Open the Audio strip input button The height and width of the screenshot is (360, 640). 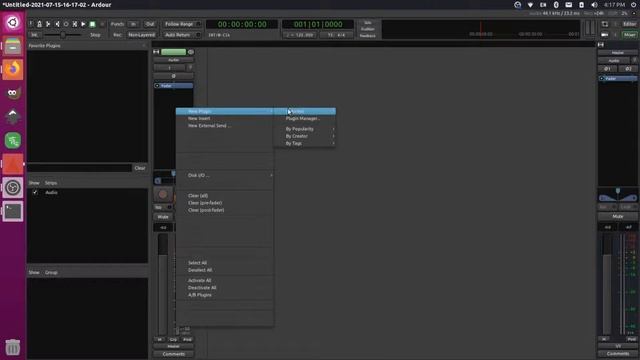(x=169, y=68)
